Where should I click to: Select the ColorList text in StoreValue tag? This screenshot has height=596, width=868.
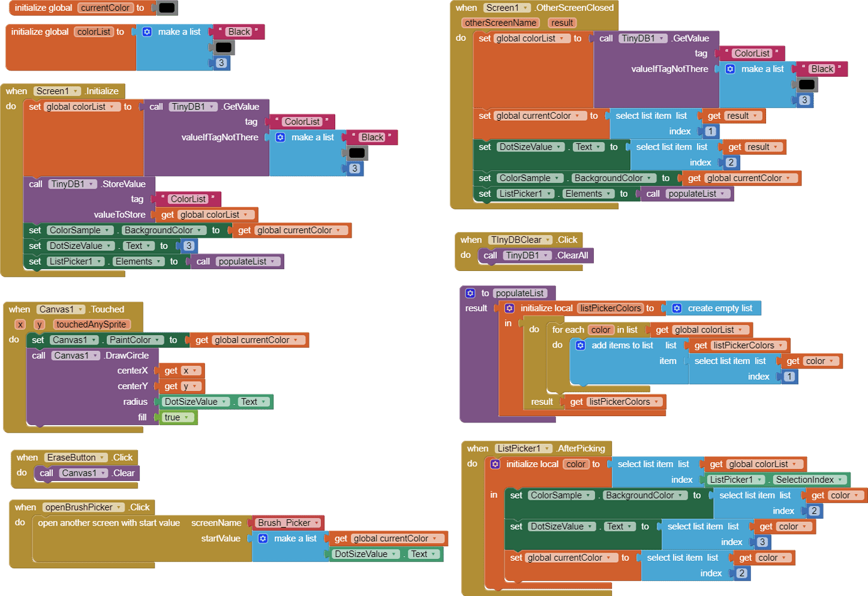188,199
